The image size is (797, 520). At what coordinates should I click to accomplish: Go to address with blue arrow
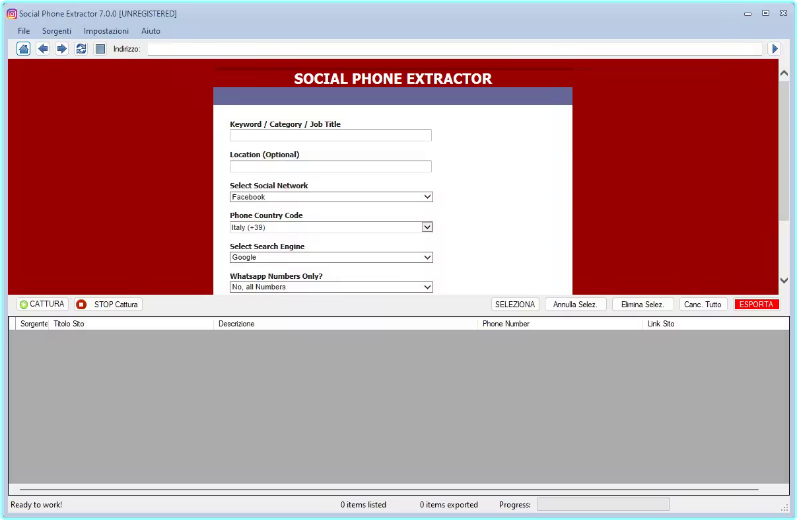pos(775,49)
